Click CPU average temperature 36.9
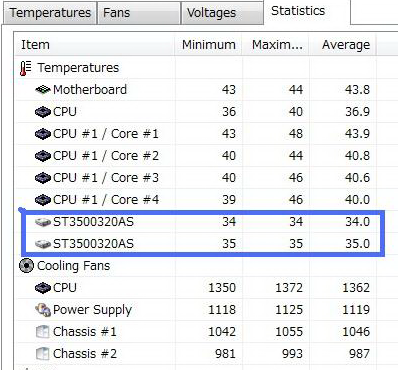This screenshot has width=398, height=370. (x=357, y=112)
